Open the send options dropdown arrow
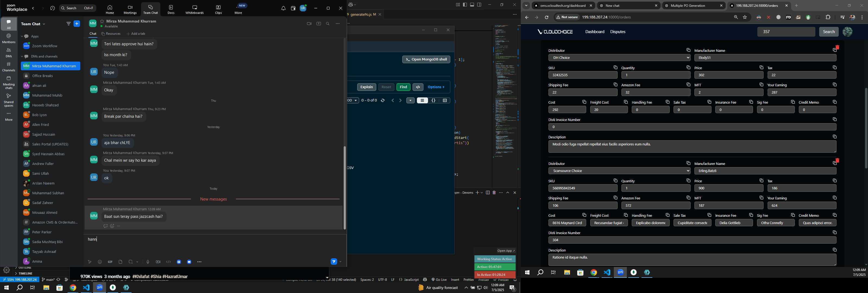 pos(341,262)
